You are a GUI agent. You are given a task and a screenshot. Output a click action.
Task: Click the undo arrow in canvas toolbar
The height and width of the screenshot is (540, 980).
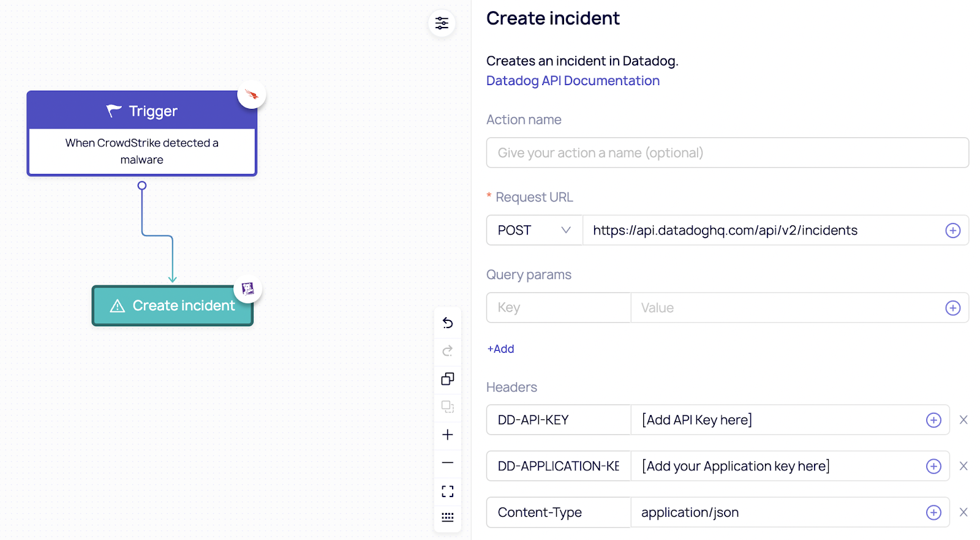(448, 323)
